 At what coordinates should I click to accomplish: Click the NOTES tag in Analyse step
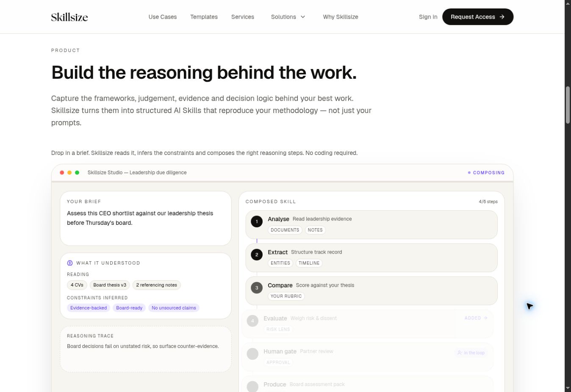click(315, 230)
